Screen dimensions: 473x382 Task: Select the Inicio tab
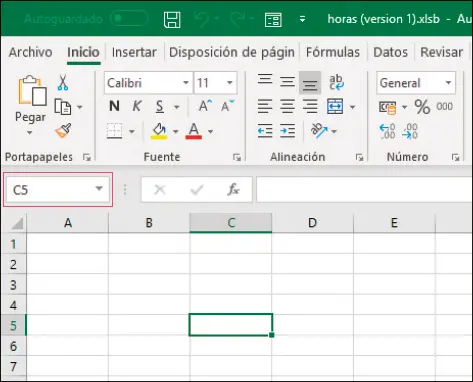(x=83, y=52)
